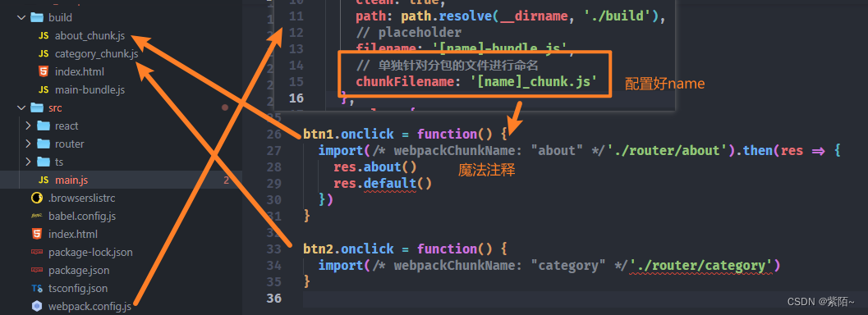868x315 pixels.
Task: Click the JS icon beside about_chunk.js
Action: click(x=44, y=36)
